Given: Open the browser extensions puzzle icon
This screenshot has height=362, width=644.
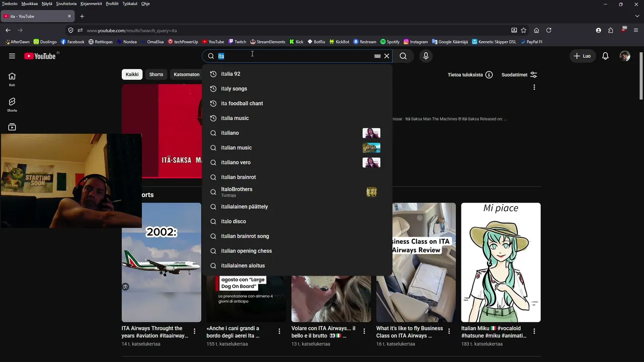Looking at the screenshot, I should click(x=611, y=30).
